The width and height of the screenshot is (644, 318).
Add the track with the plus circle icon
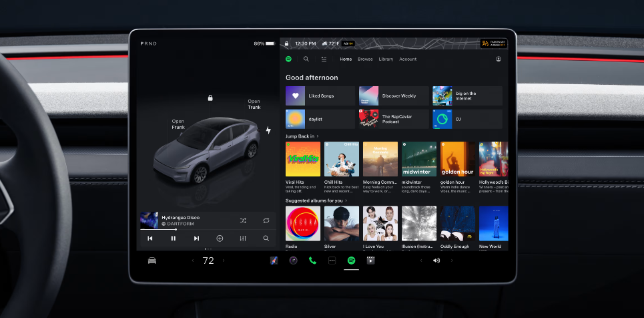(x=220, y=238)
